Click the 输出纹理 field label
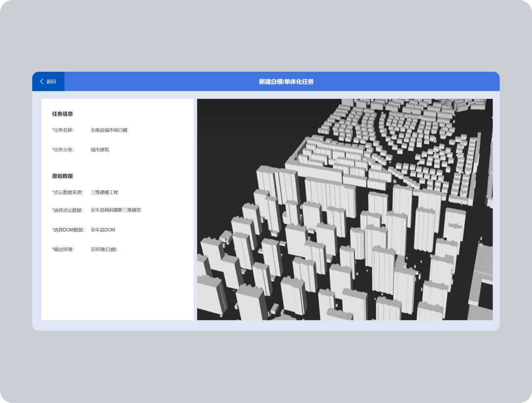Screen dimensions: 532x403 [63, 249]
